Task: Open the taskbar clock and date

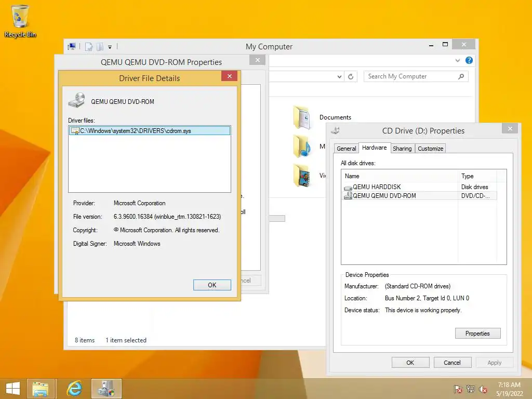Action: pyautogui.click(x=509, y=389)
